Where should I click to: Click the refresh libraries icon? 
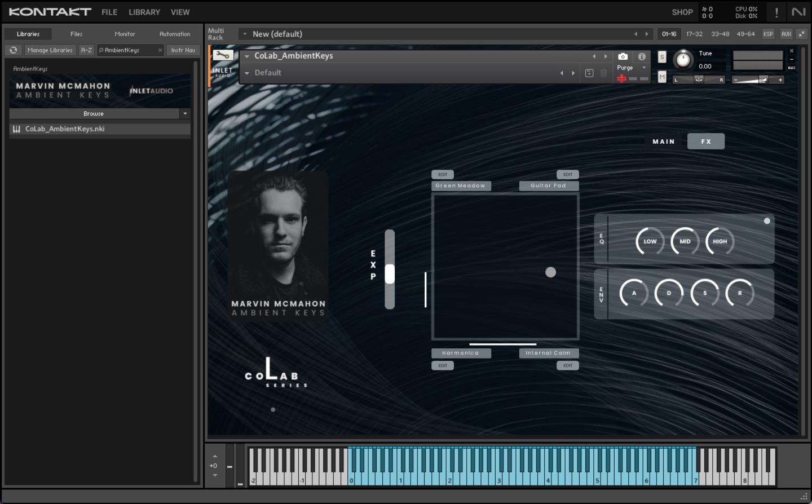[14, 50]
